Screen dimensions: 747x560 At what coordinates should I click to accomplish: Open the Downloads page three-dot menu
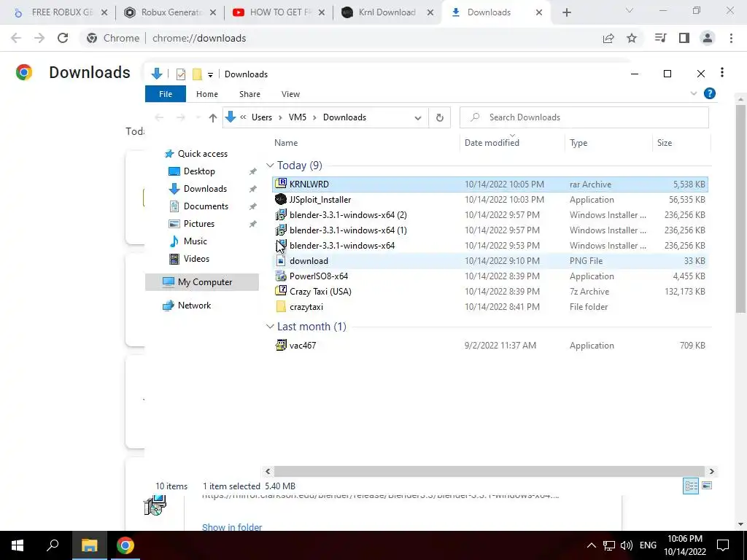point(722,72)
